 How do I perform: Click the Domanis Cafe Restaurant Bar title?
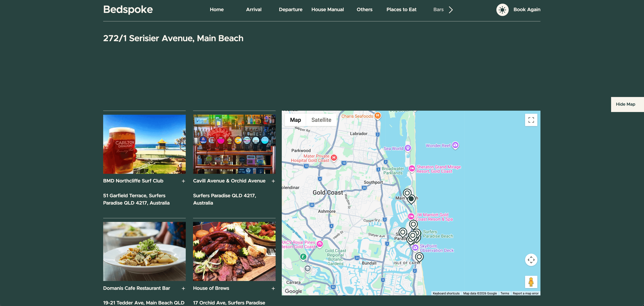coord(136,288)
